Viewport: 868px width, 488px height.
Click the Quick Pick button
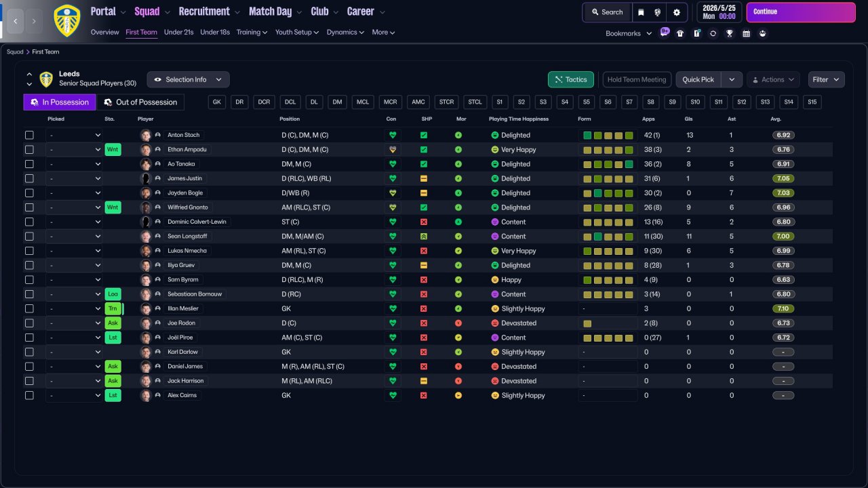(698, 79)
